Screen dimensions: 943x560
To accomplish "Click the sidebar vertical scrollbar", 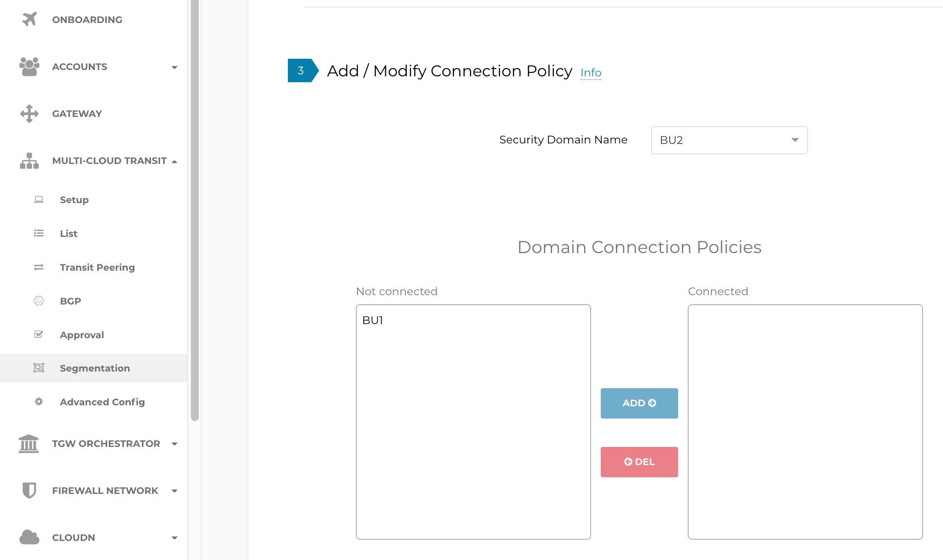I will coord(195,210).
